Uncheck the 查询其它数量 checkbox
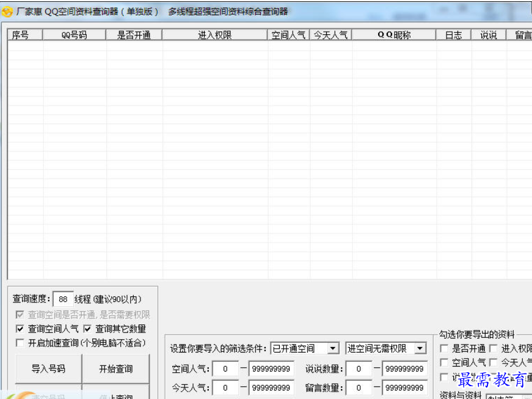Viewport: 532px width, 399px height. tap(87, 329)
